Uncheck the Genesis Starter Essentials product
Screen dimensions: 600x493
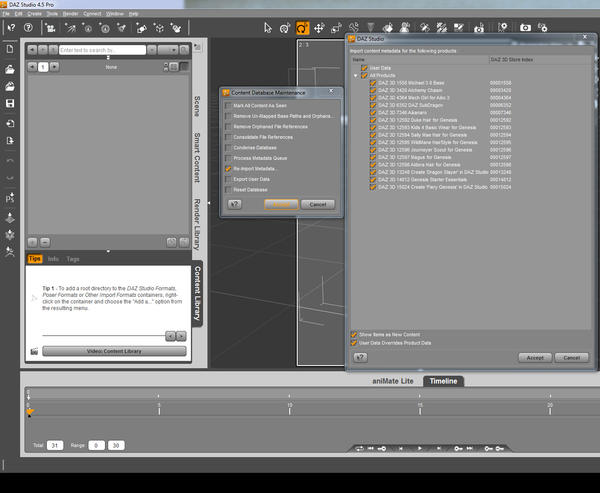tap(373, 180)
